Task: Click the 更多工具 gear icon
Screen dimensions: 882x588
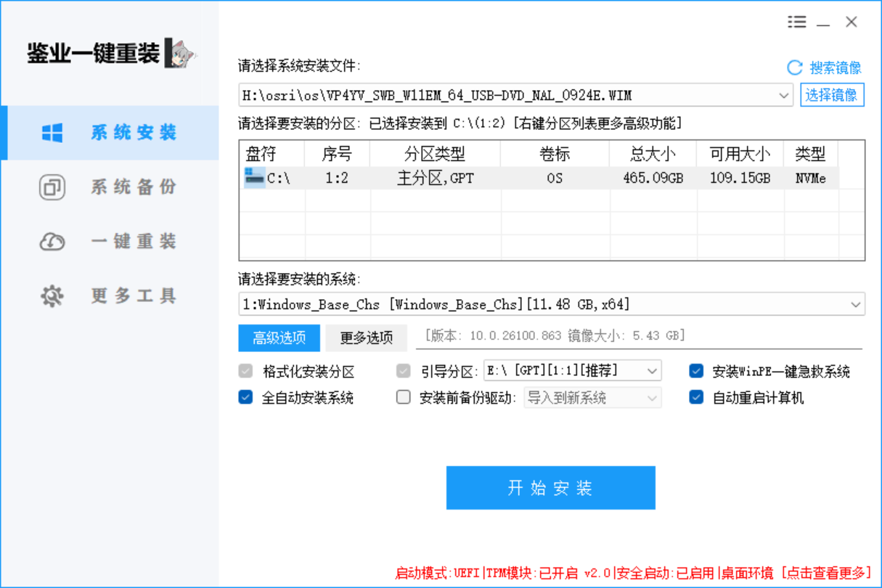Action: coord(52,296)
